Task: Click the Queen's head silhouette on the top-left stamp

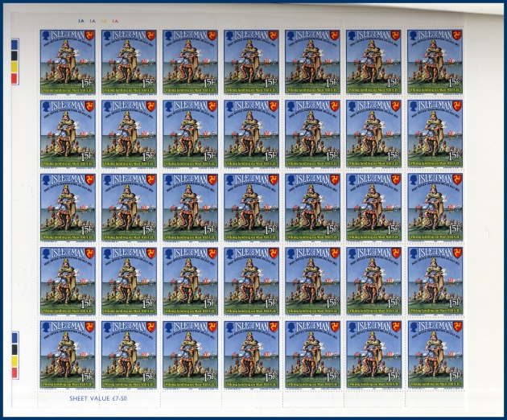Action: coord(46,36)
